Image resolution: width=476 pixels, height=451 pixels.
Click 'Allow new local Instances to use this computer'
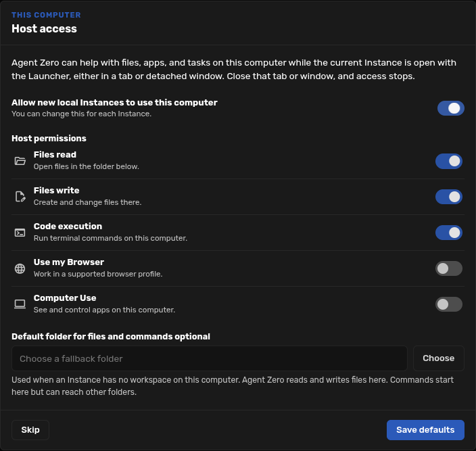coord(114,103)
